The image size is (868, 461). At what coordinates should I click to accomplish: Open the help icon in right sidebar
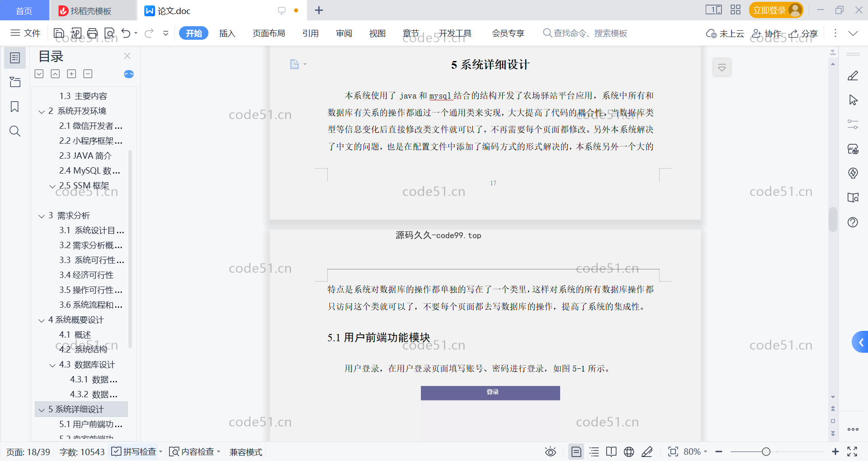coord(853,222)
